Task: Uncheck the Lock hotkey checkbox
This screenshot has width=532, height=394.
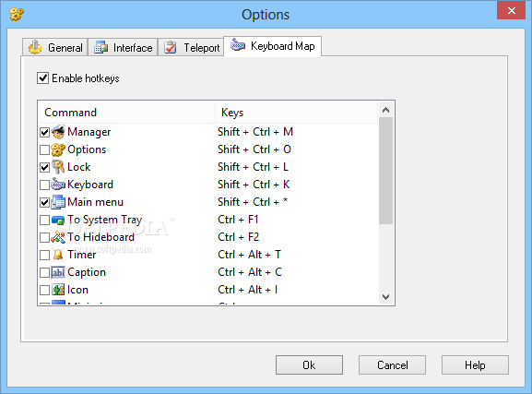Action: pyautogui.click(x=45, y=167)
